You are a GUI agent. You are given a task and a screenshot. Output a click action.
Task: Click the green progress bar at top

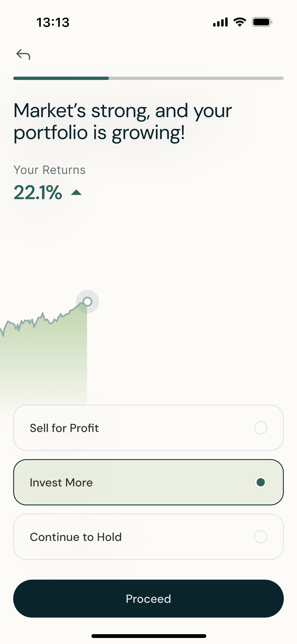pyautogui.click(x=61, y=78)
